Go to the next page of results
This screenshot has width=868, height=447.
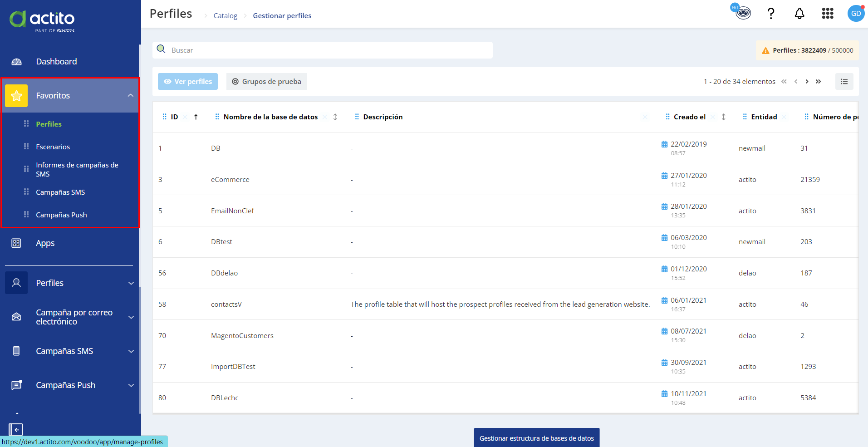(x=807, y=82)
